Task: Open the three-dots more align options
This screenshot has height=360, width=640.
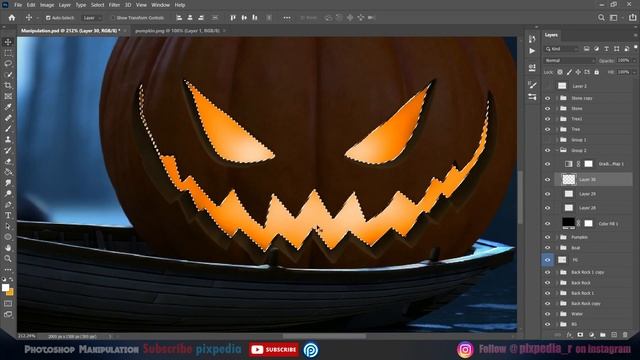Action: (287, 18)
